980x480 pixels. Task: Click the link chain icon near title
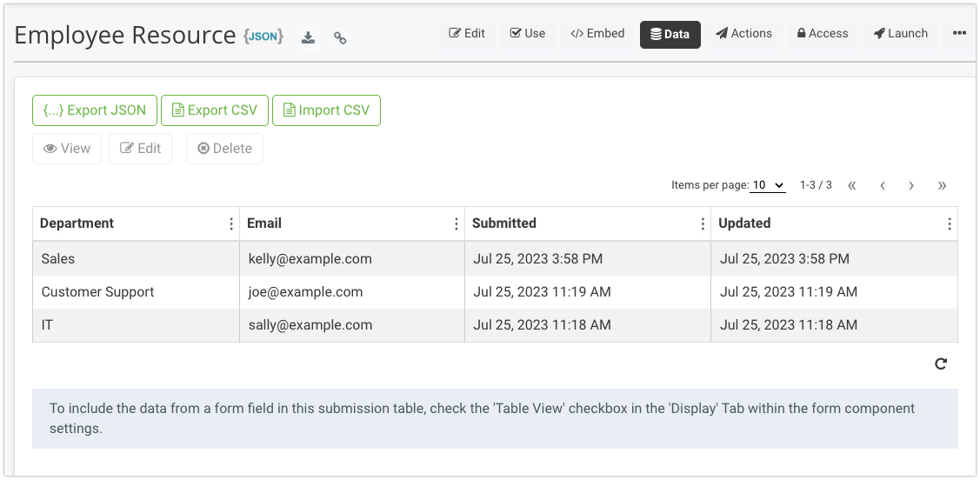[x=340, y=38]
